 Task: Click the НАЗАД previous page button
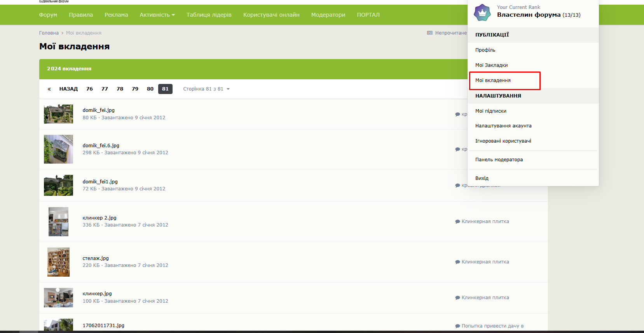(x=68, y=89)
